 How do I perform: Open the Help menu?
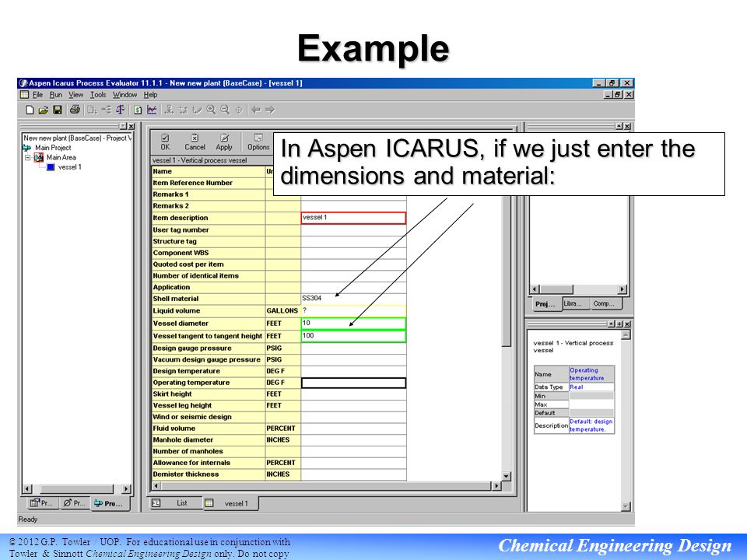(150, 95)
